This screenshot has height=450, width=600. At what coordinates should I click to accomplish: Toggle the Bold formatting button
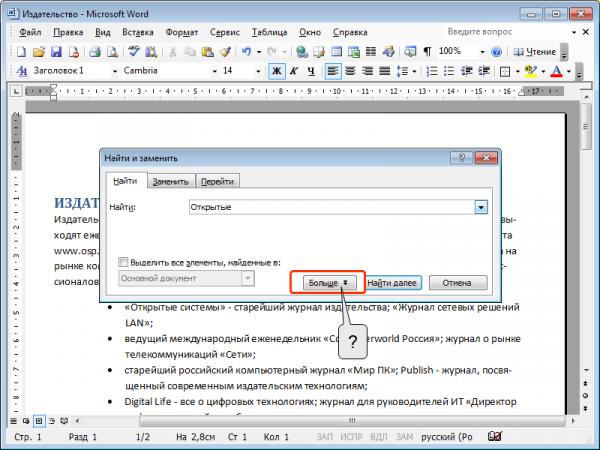(276, 71)
